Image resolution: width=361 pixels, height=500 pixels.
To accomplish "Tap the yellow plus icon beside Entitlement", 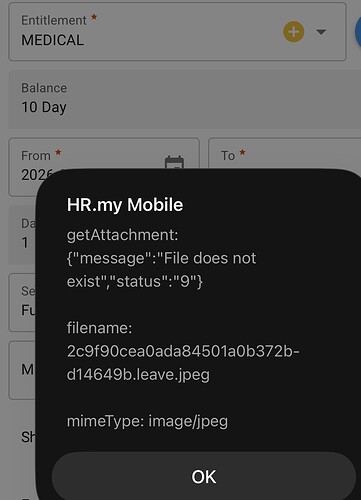I will coord(293,32).
